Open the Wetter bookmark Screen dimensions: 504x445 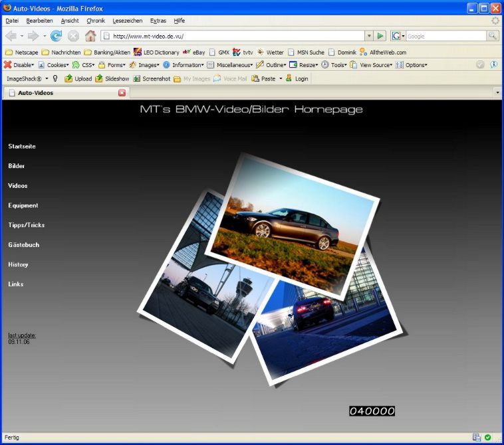tap(271, 52)
